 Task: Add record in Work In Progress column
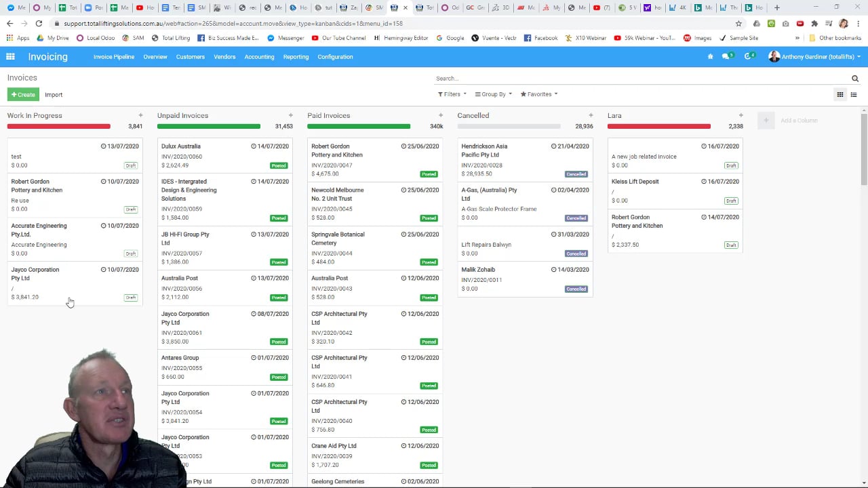pyautogui.click(x=140, y=115)
